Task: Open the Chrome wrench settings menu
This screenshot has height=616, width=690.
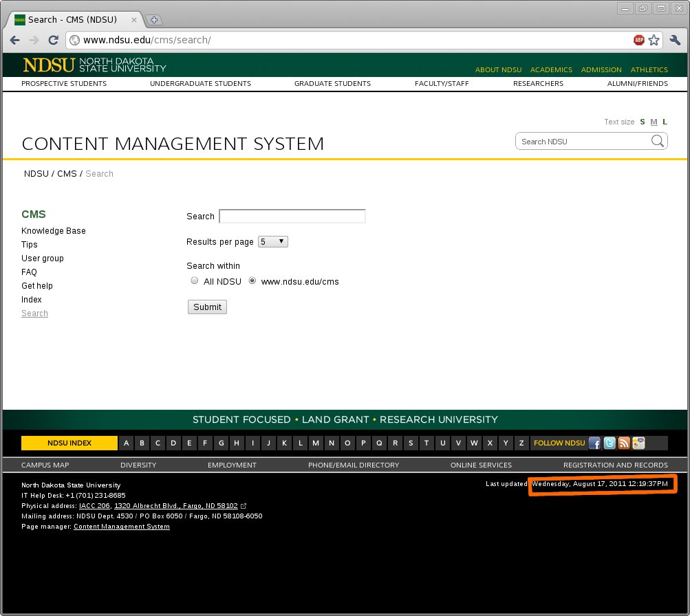Action: [675, 40]
